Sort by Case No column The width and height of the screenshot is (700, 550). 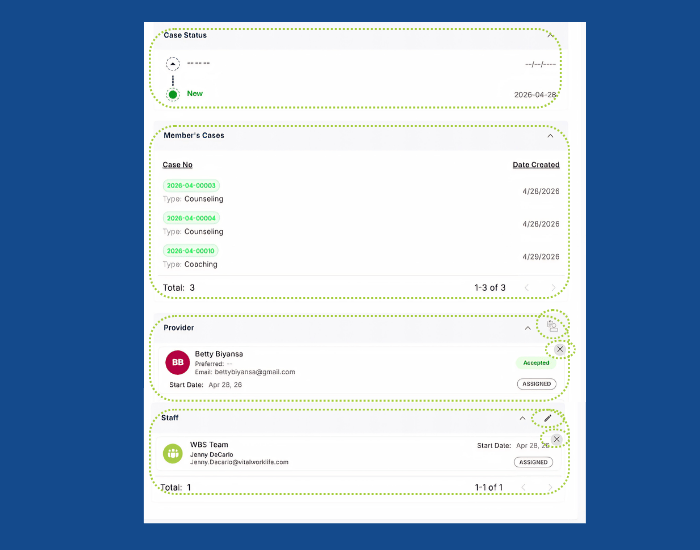pos(177,165)
